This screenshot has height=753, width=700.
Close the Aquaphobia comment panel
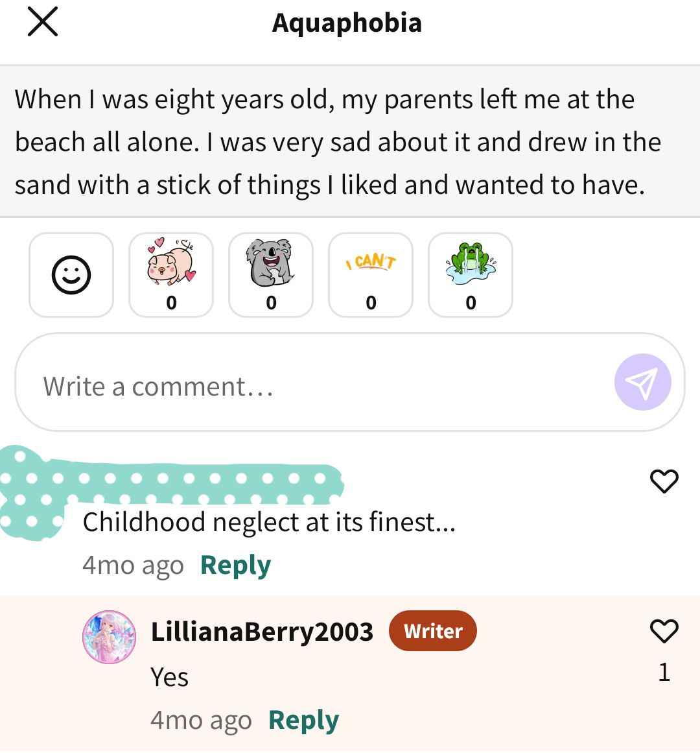click(43, 21)
